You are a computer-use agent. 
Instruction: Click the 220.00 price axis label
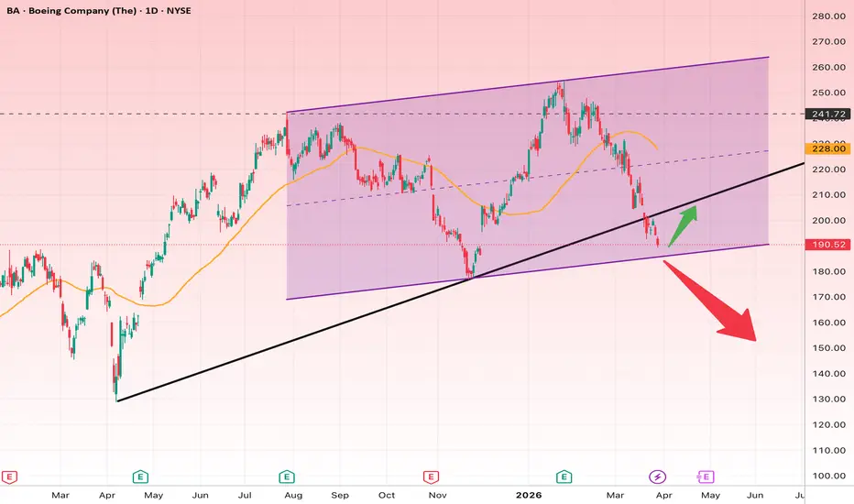828,170
